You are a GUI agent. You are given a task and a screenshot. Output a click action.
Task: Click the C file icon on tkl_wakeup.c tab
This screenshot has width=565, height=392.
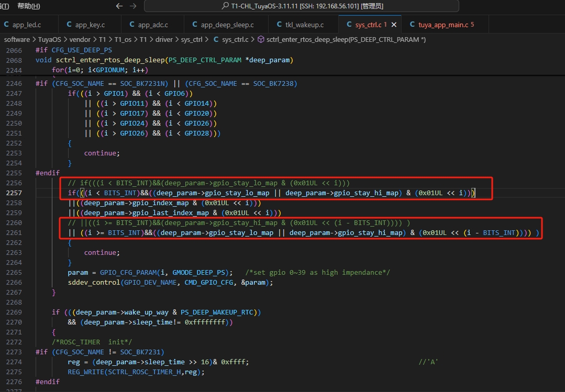(279, 25)
